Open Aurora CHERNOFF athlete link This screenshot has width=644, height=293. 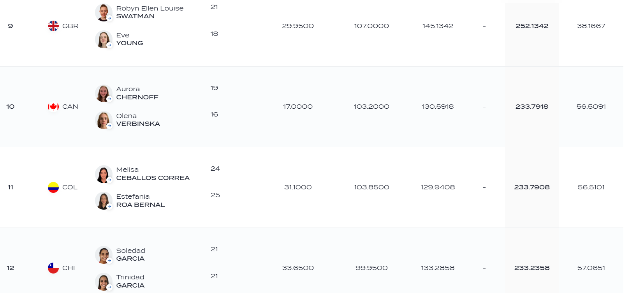click(x=137, y=93)
